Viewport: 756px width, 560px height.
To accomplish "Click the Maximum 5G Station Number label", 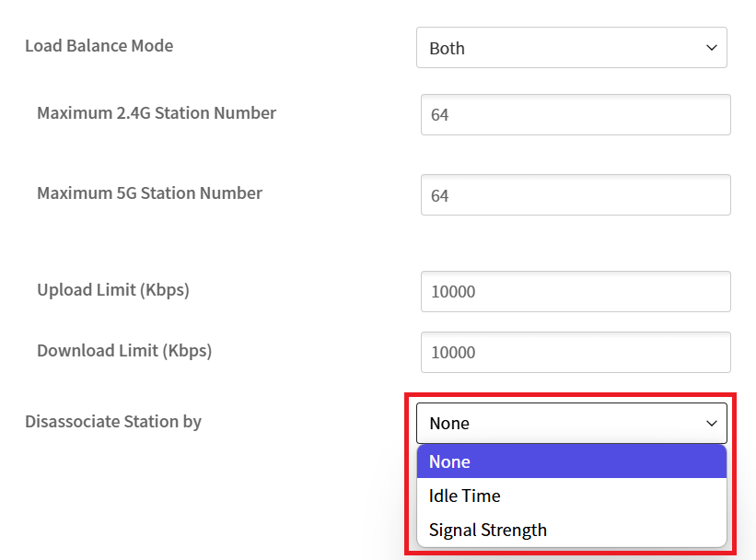I will tap(149, 192).
